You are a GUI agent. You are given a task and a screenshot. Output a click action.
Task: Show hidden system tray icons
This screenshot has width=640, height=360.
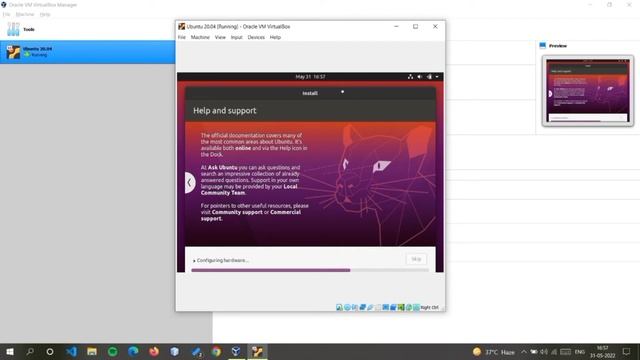point(524,351)
